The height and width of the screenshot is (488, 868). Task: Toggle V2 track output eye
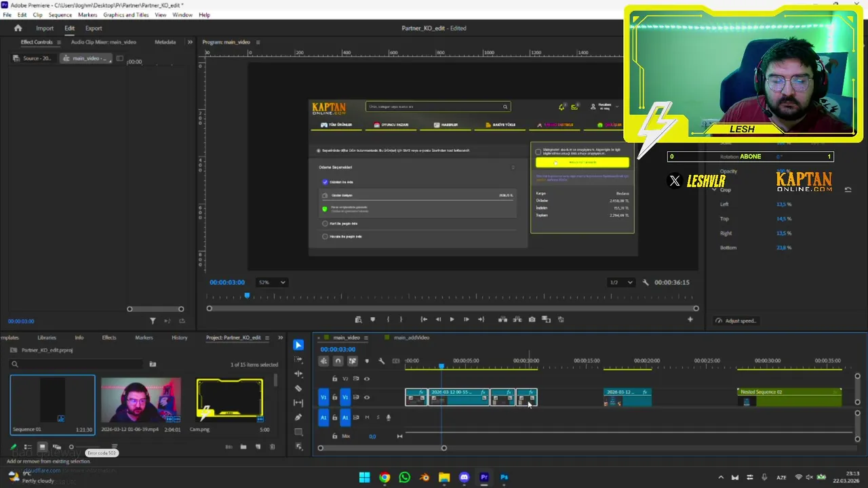tap(367, 379)
